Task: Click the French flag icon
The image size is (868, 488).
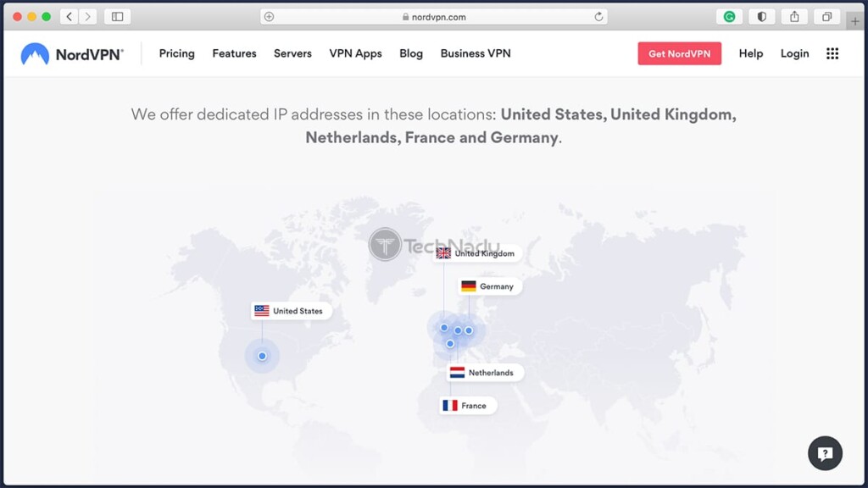Action: [450, 406]
